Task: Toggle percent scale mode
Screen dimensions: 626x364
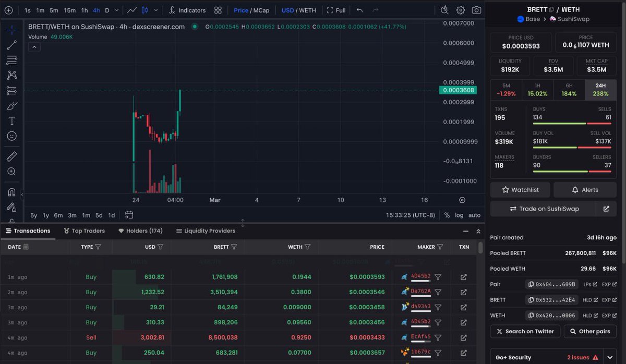Action: (x=447, y=215)
